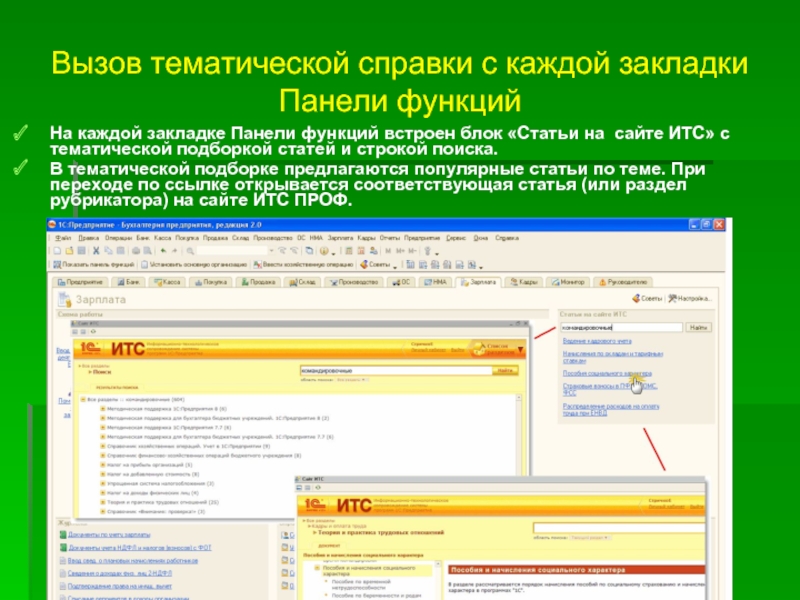
Task: Click the ИТС articles search field
Action: pyautogui.click(x=621, y=328)
